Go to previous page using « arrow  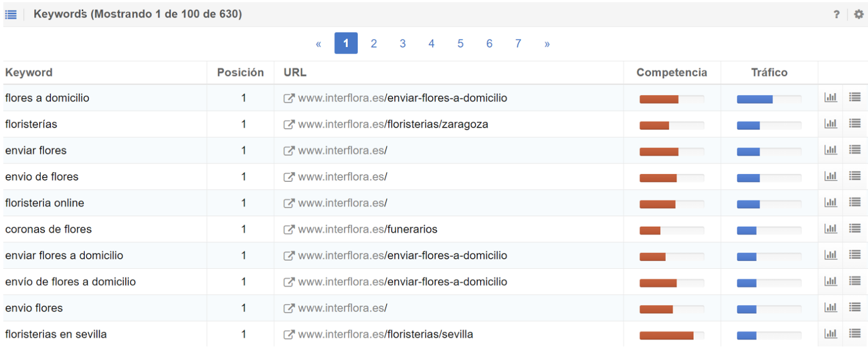[x=319, y=43]
